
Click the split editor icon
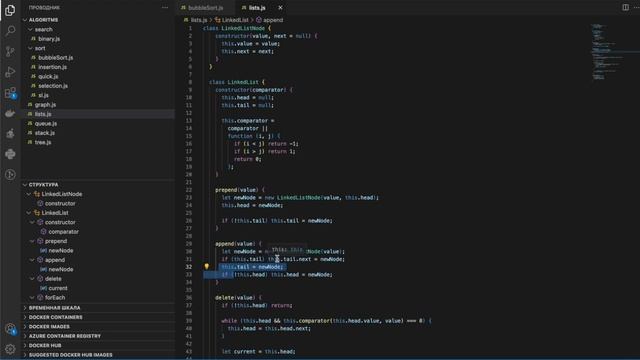point(625,7)
